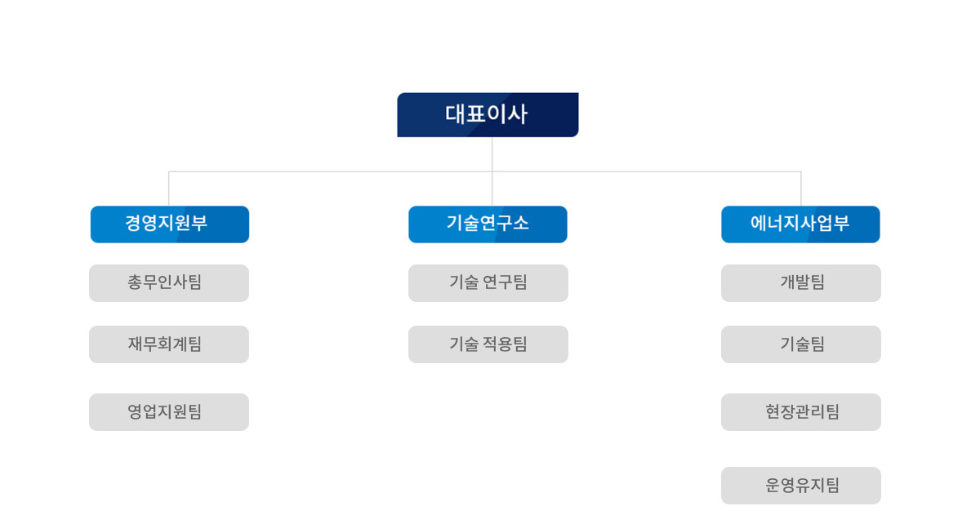
Task: Click connector line above 경영지원부
Action: tap(169, 189)
